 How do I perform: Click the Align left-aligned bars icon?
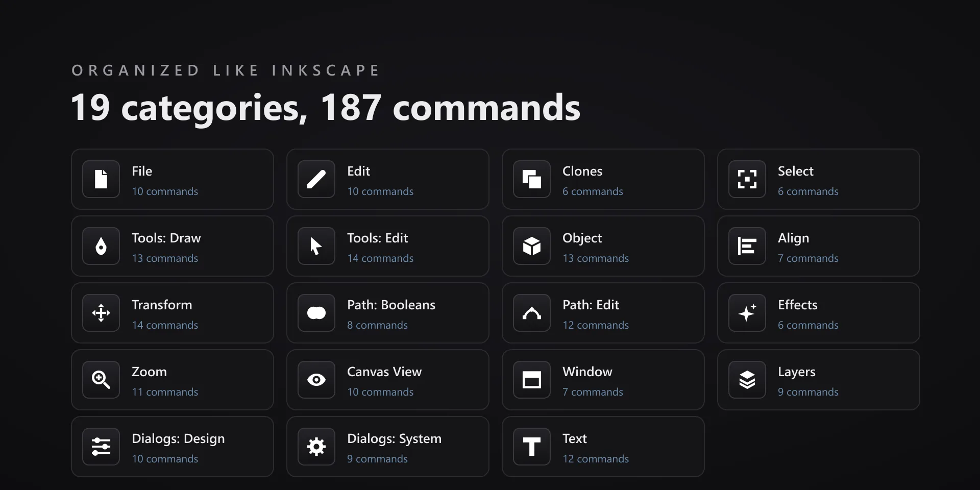click(747, 246)
